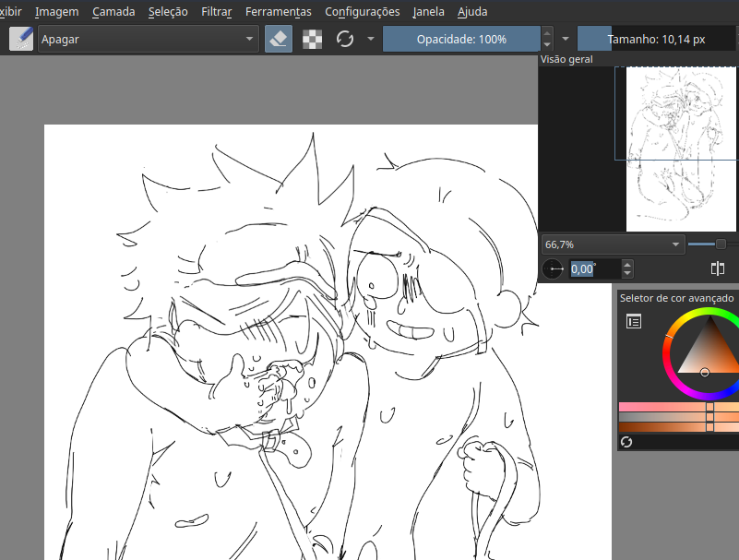Click the pink-orange shade selector bar
The width and height of the screenshot is (739, 560).
click(x=679, y=407)
